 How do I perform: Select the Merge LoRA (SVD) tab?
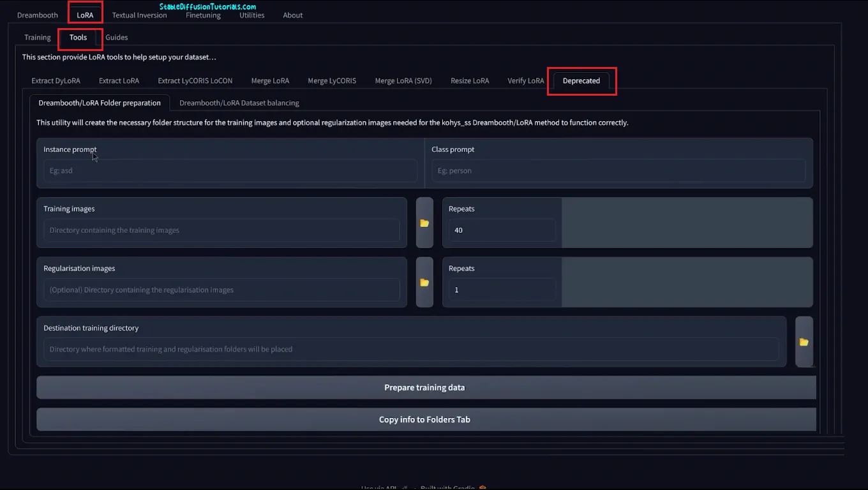(403, 81)
